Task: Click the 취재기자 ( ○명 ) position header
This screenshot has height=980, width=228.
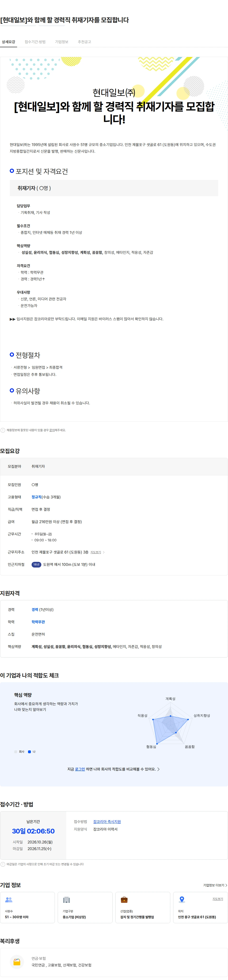Action: click(x=114, y=188)
